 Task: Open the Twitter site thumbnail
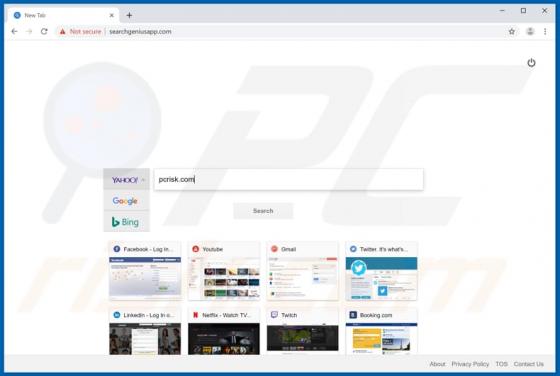381,278
